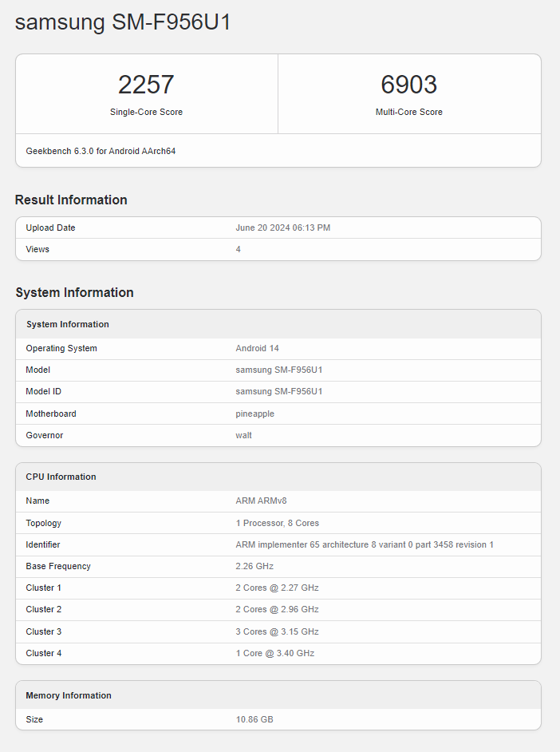Image resolution: width=560 pixels, height=752 pixels.
Task: Select the Cluster 3 cores value
Action: point(277,631)
